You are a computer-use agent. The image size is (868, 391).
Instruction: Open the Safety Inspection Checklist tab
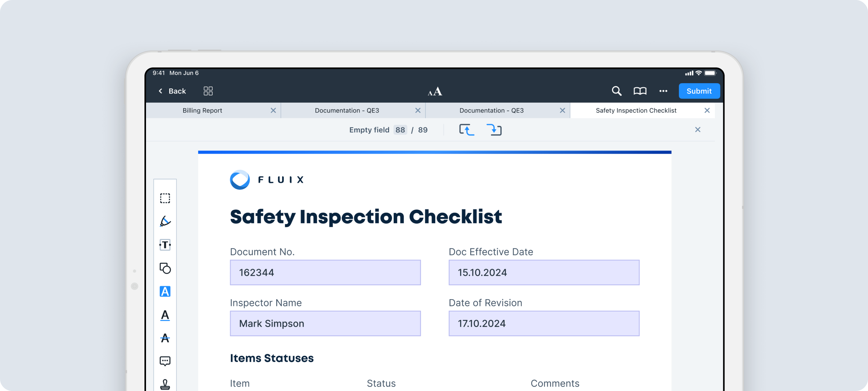coord(635,110)
